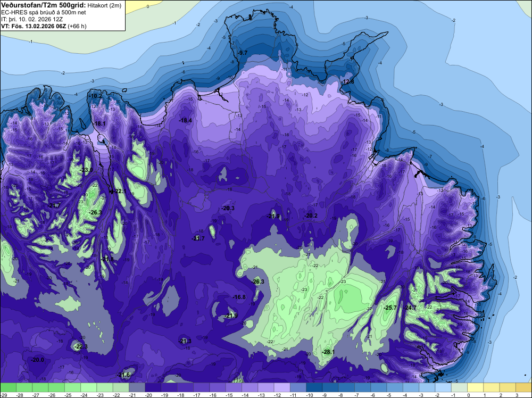Click the -9.7 temperature label

coord(242,53)
